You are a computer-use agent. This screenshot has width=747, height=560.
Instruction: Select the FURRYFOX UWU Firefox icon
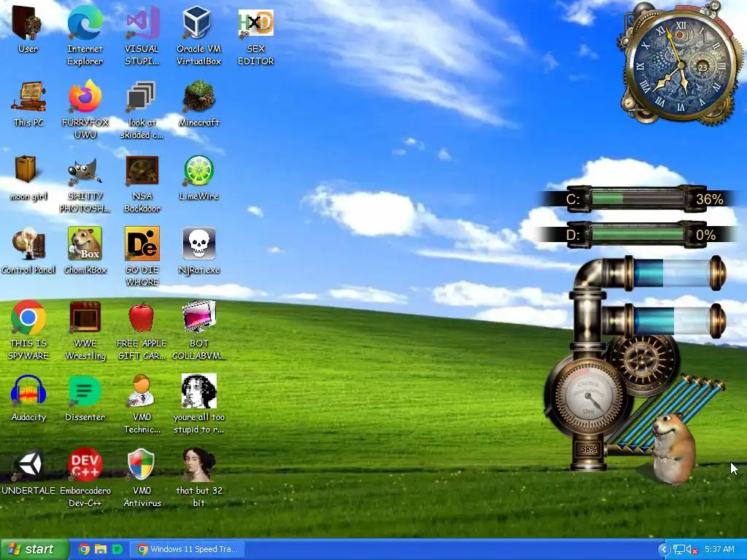[x=85, y=97]
